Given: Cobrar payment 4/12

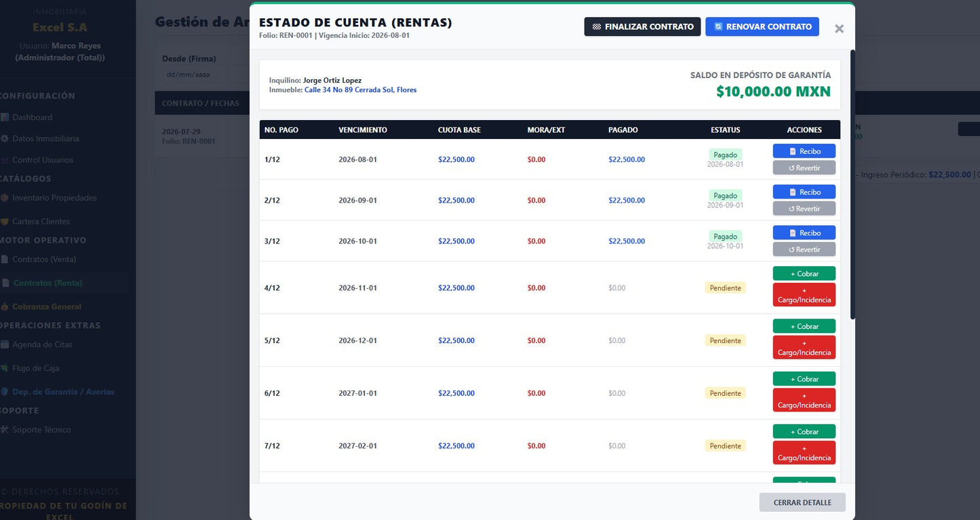Looking at the screenshot, I should [804, 273].
